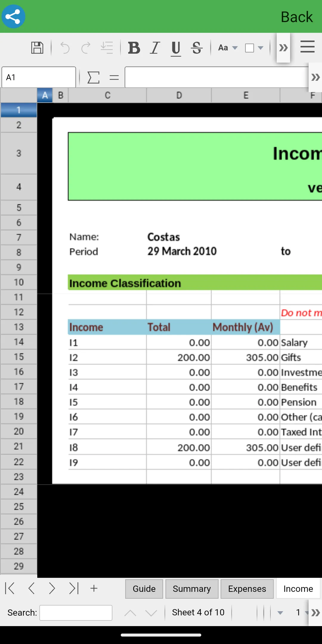The image size is (322, 644).
Task: Go back using the Back button
Action: tap(297, 17)
